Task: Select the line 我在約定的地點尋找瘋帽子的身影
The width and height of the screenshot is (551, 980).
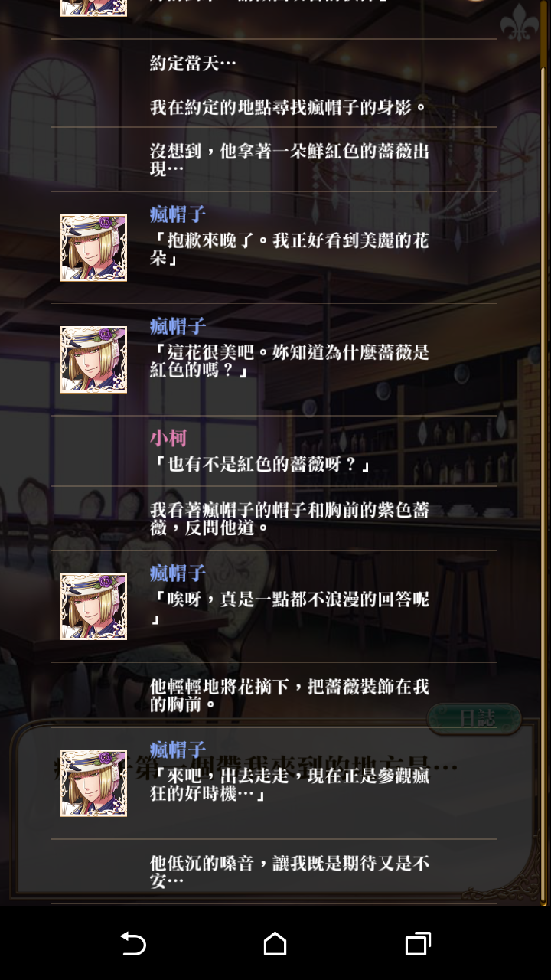Action: point(273,106)
